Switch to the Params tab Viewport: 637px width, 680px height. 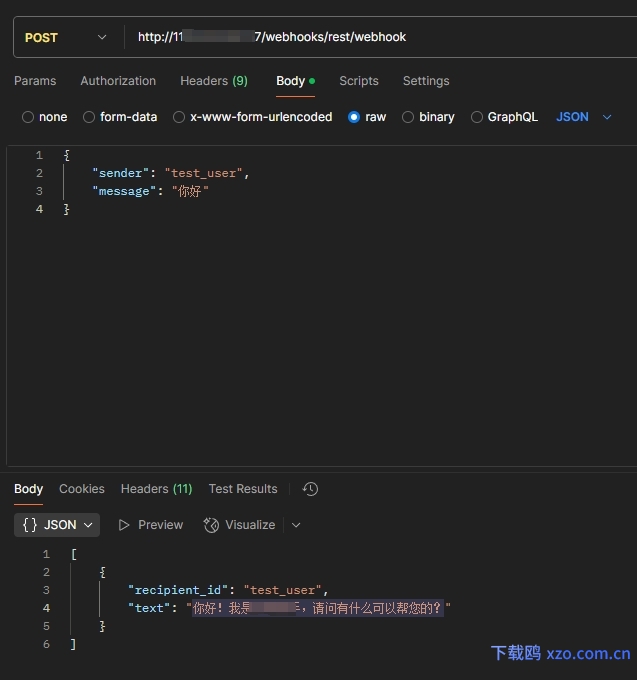[35, 81]
